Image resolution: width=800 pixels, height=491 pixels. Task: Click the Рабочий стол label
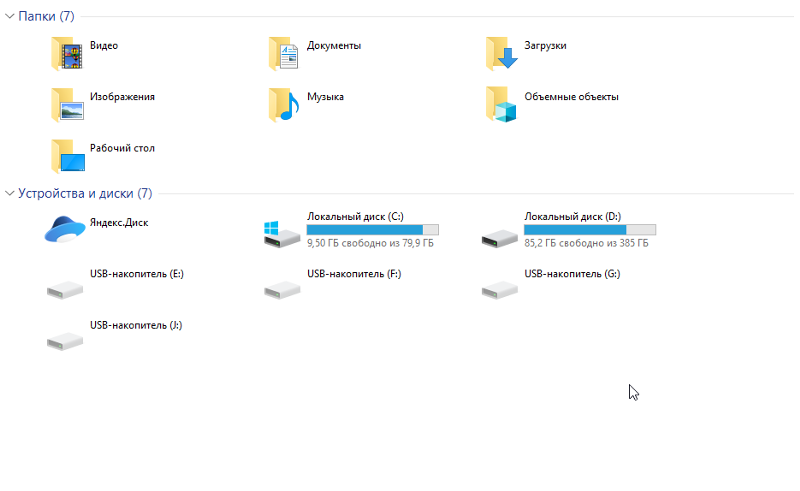point(122,148)
